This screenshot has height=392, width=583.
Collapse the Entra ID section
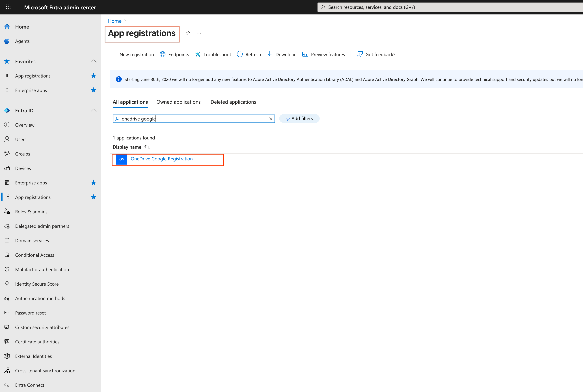click(93, 110)
